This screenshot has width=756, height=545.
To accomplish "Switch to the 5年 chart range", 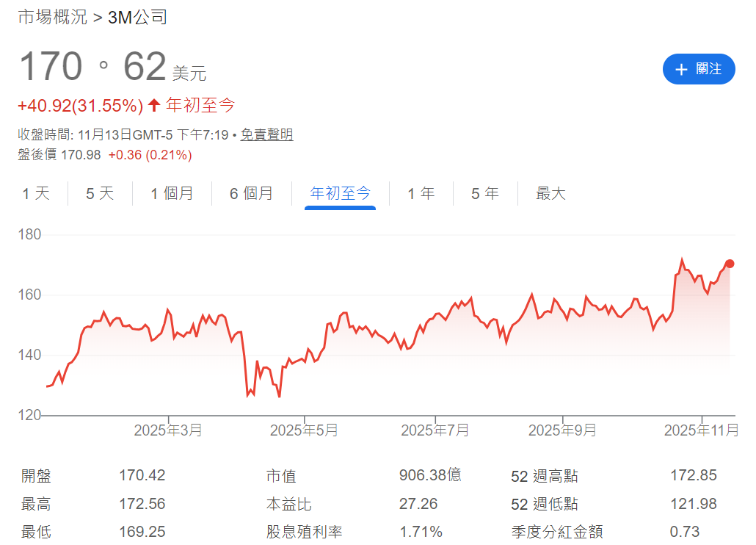I will pos(483,193).
